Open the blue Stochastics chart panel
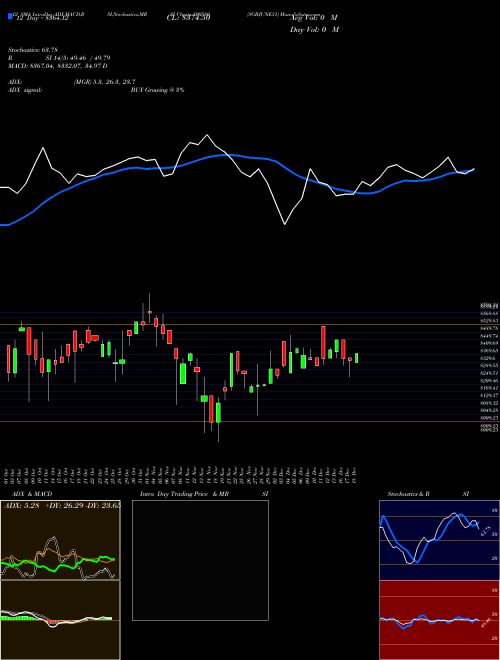Viewport: 500px width, 660px height. (439, 540)
